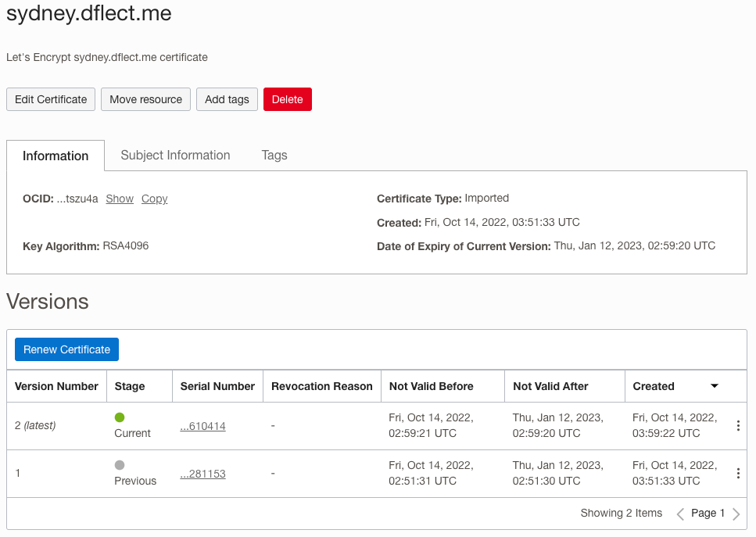Toggle sort arrow on Created column
Viewport: 756px width, 537px height.
(714, 386)
